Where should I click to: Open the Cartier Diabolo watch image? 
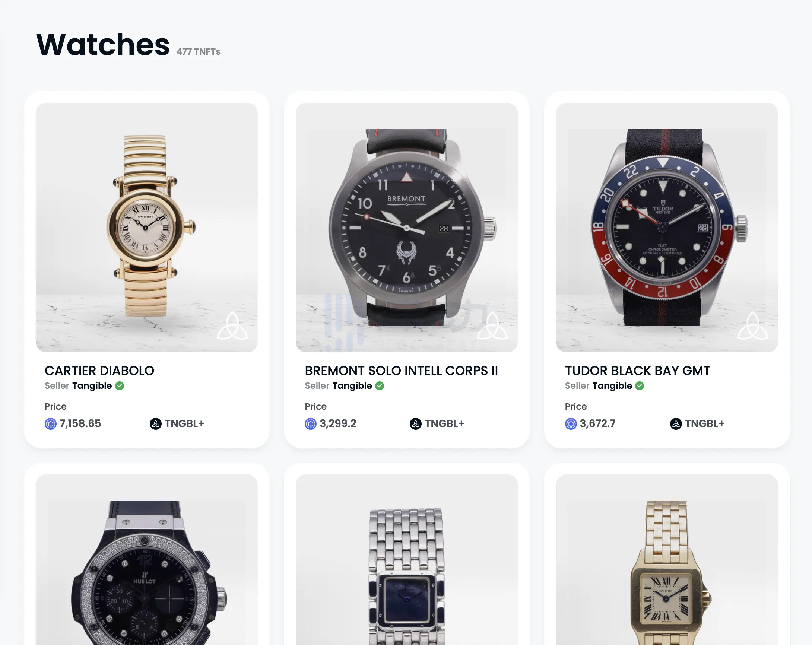146,228
